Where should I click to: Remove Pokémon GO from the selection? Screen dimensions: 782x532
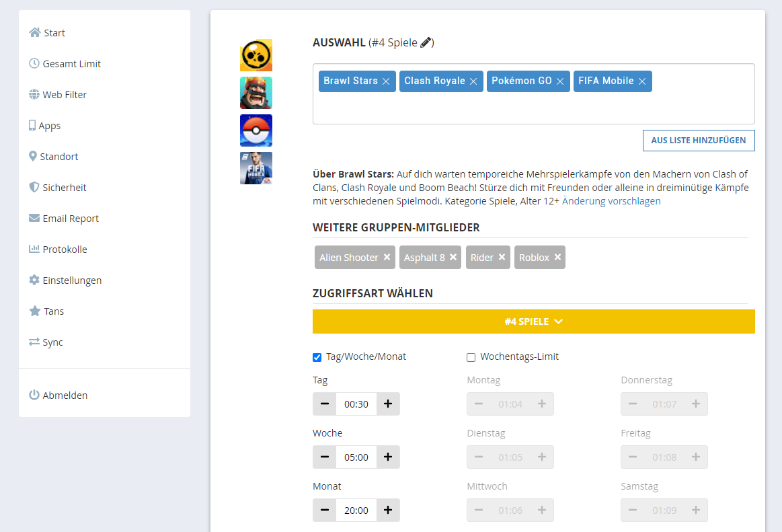click(560, 81)
